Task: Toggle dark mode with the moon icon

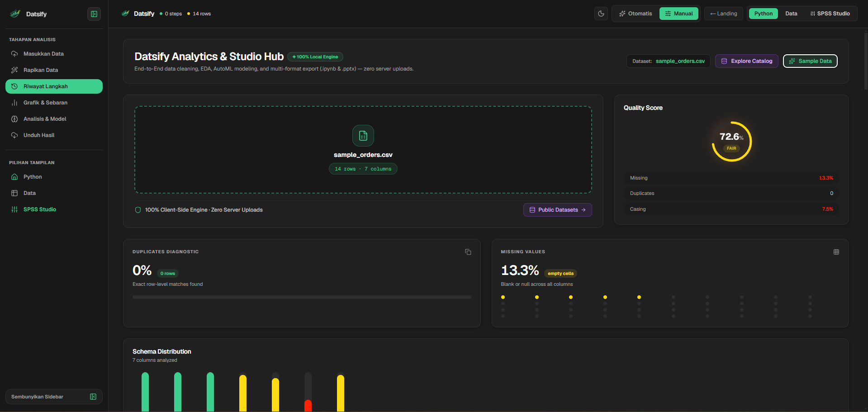Action: 601,14
